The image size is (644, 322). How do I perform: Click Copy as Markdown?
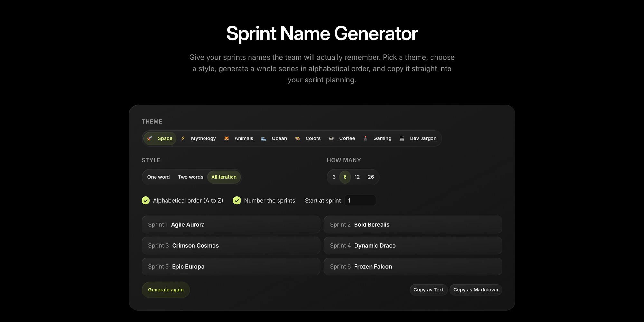tap(476, 290)
